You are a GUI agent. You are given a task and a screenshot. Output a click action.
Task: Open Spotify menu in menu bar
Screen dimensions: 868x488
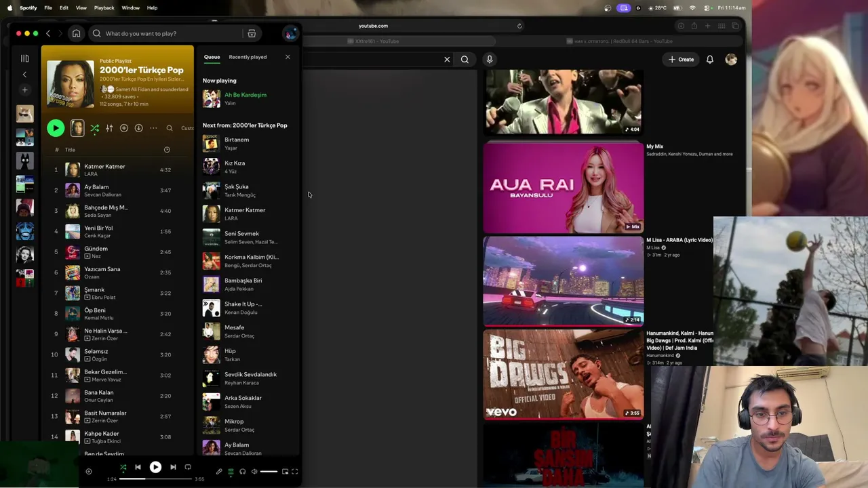click(28, 8)
